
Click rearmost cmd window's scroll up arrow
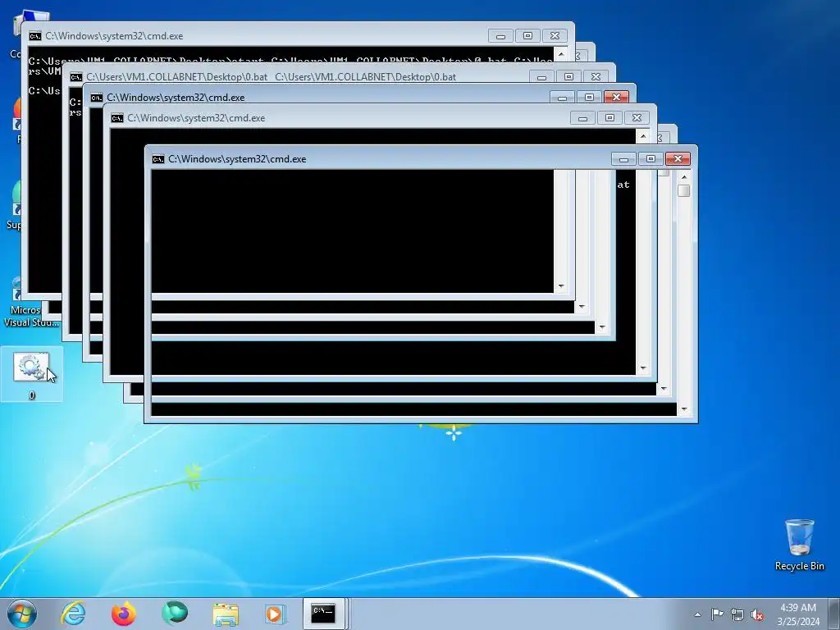(x=561, y=53)
